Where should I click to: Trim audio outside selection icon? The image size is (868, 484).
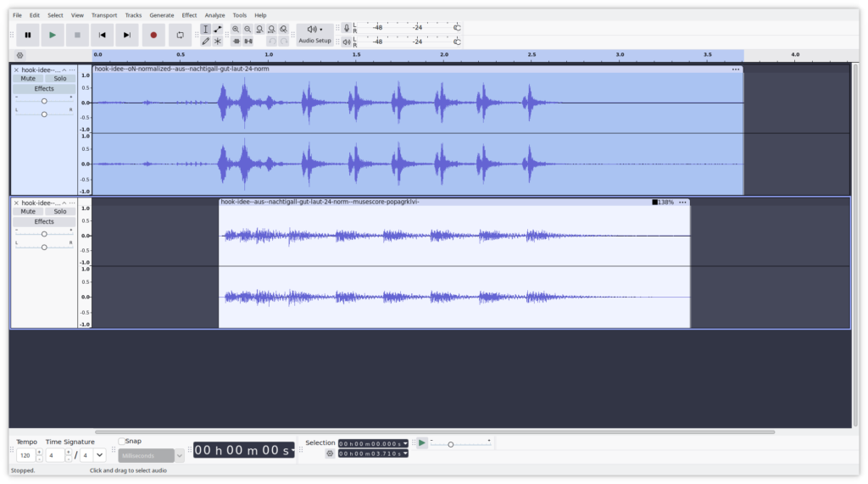coord(236,42)
